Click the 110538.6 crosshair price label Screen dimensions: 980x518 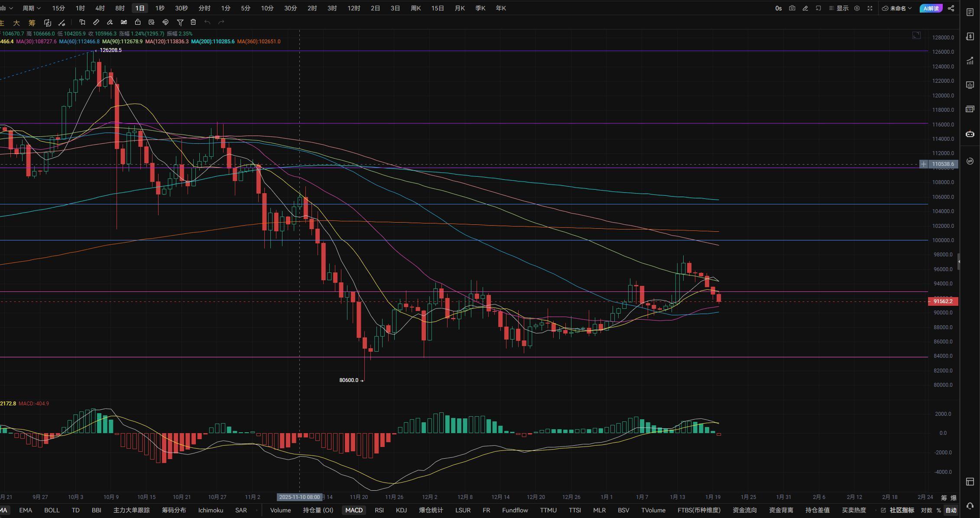point(943,164)
